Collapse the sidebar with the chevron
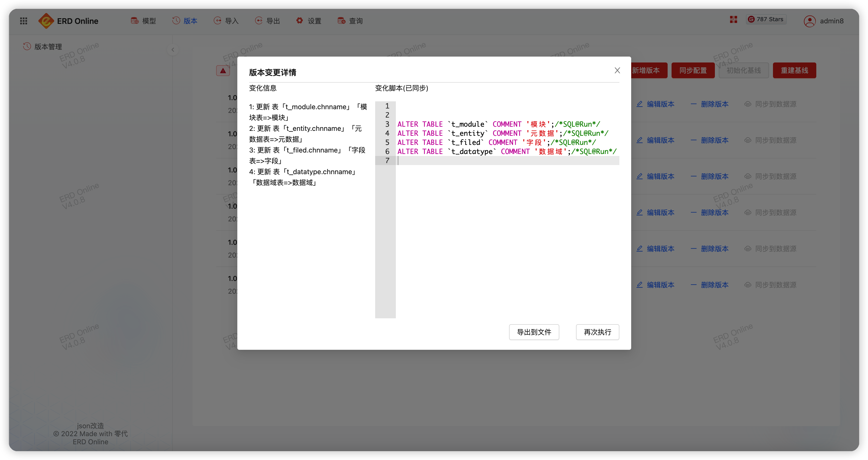The width and height of the screenshot is (868, 460). [173, 50]
